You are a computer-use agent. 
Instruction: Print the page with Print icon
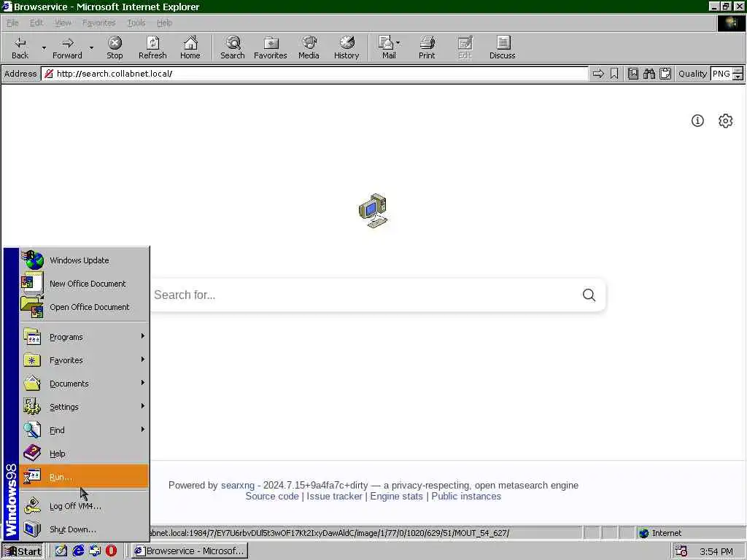[427, 47]
